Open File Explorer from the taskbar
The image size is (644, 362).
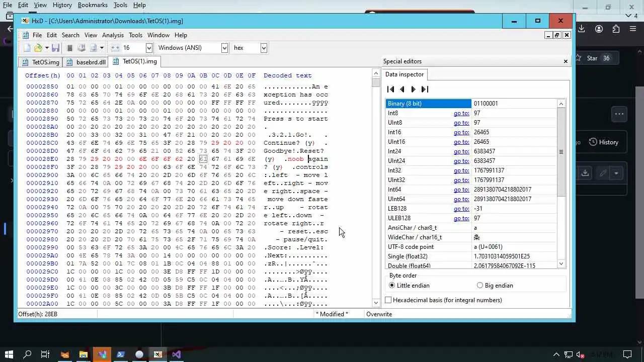click(x=83, y=354)
